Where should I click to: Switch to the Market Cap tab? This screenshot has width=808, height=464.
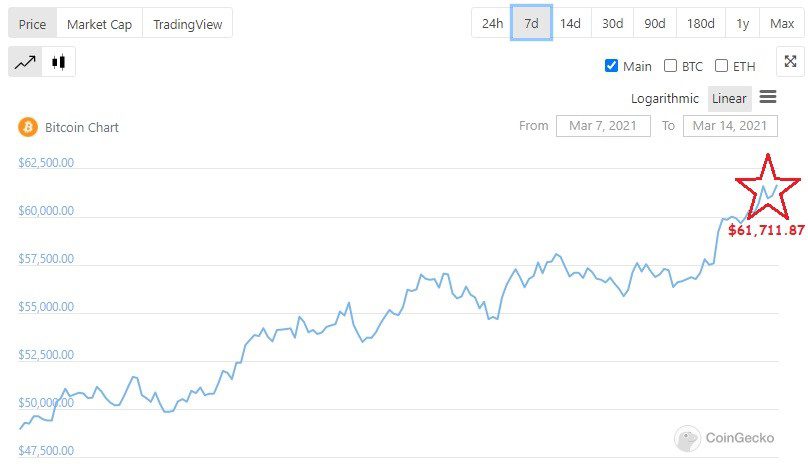point(99,23)
